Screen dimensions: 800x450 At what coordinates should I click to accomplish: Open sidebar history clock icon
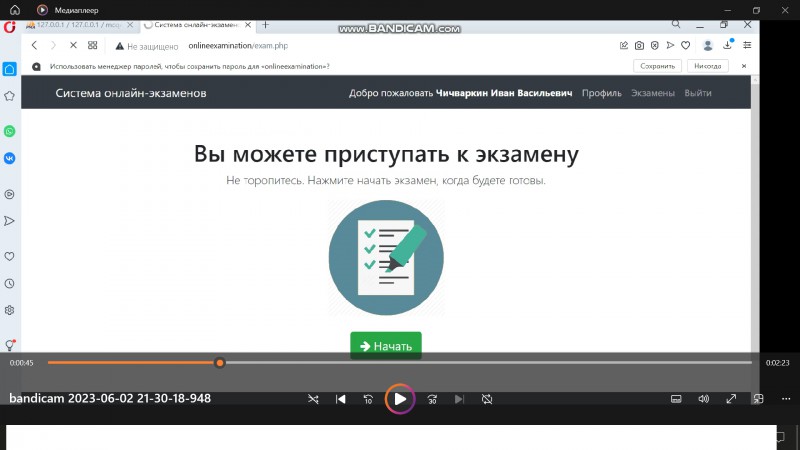point(9,284)
